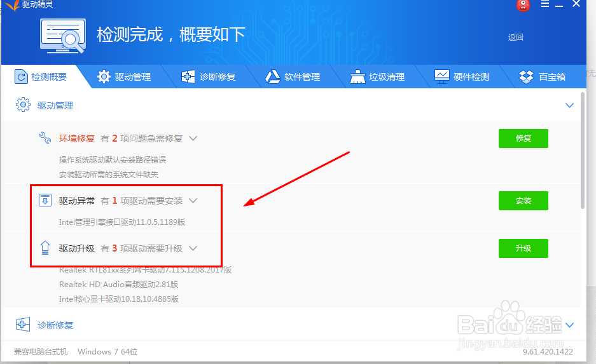Select 安装驱动所需的系统文件缺失 entry
The width and height of the screenshot is (596, 364).
click(109, 175)
